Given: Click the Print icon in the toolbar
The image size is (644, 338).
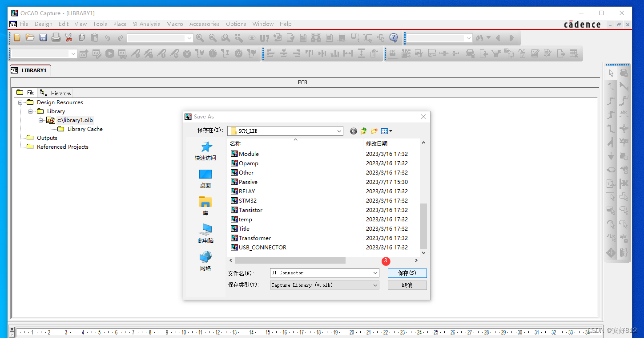Looking at the screenshot, I should pyautogui.click(x=56, y=38).
